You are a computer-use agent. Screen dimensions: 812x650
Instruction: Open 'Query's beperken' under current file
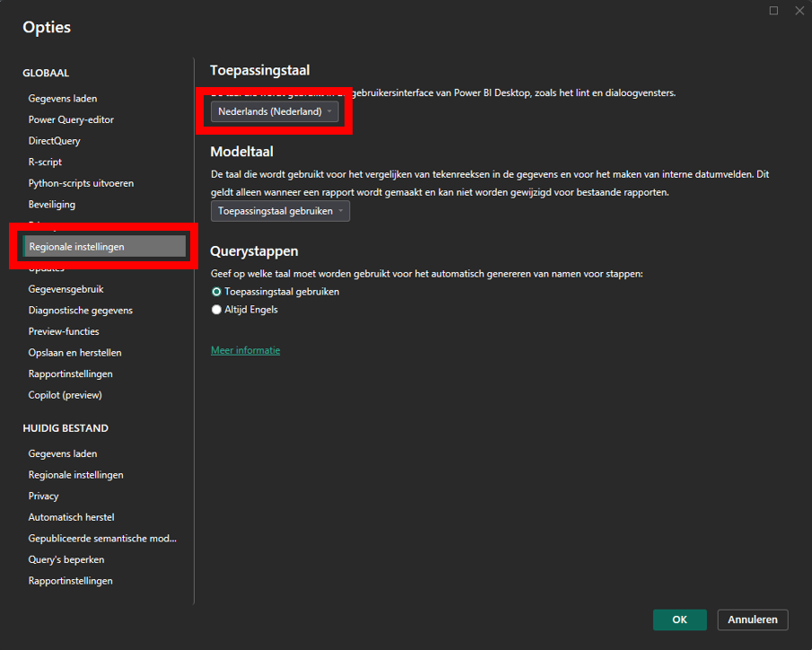(x=66, y=559)
